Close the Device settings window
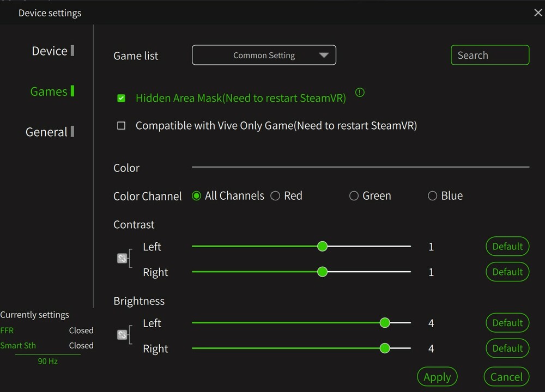Image resolution: width=545 pixels, height=392 pixels. (537, 13)
